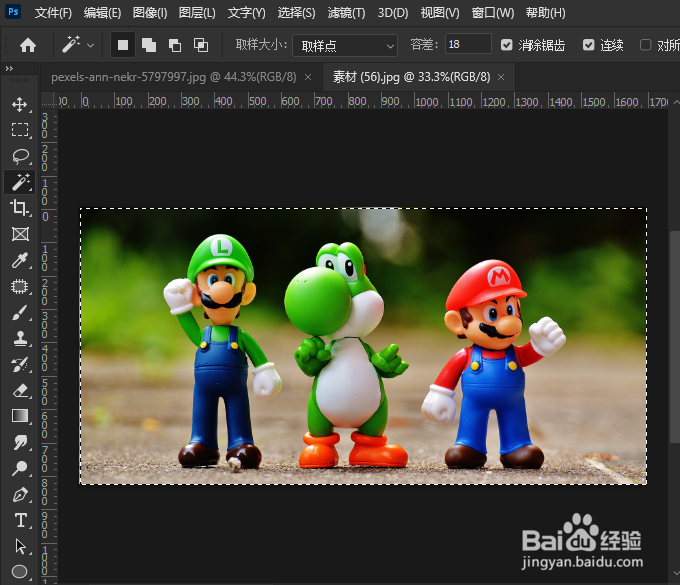Toggle the 连续 contiguous checkbox
Viewport: 680px width, 585px height.
coord(588,45)
